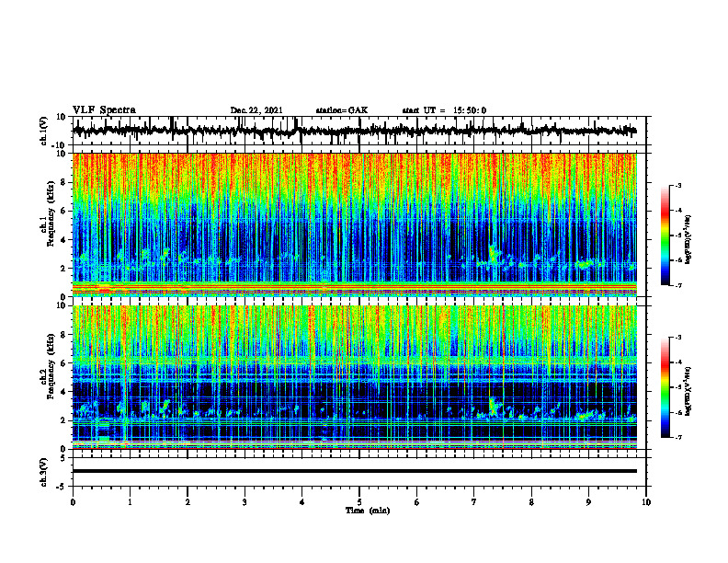Click the "2" kHz tick on ch.2 spectrogram
This screenshot has width=728, height=563.
click(63, 420)
